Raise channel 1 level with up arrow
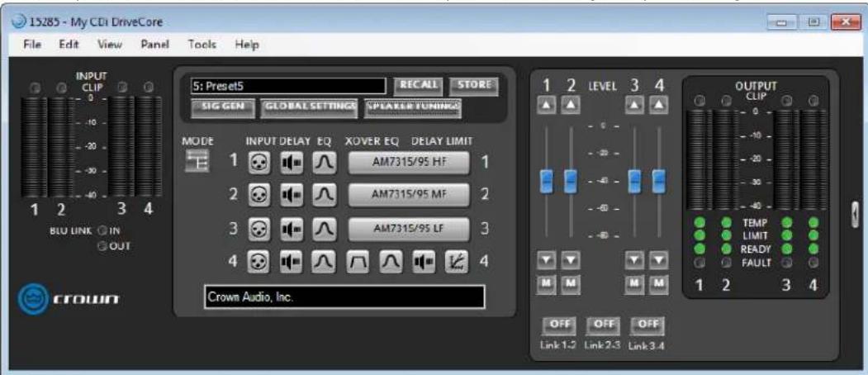This screenshot has height=375, width=868. (546, 104)
